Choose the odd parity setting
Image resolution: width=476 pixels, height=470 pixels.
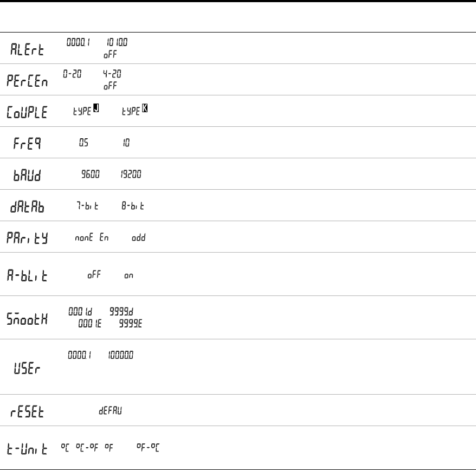tap(138, 237)
